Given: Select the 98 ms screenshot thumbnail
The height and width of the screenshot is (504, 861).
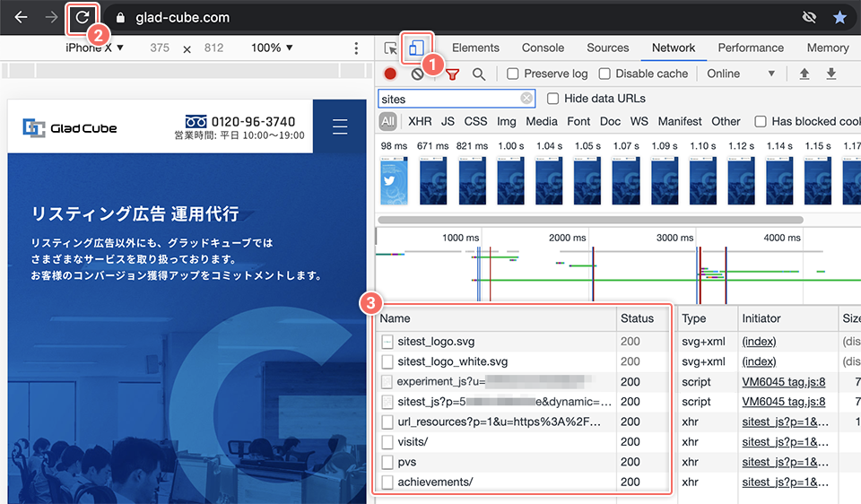Looking at the screenshot, I should 395,180.
